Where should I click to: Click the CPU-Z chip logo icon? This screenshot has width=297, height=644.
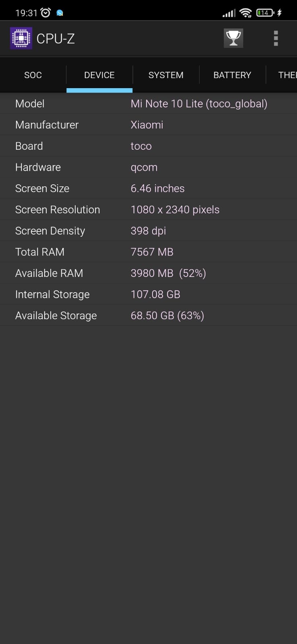coord(21,38)
